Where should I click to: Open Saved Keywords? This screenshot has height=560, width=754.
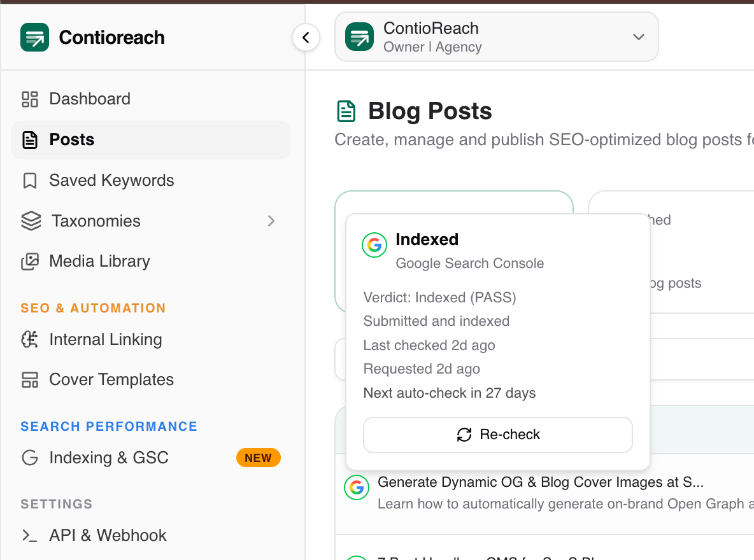coord(150,180)
